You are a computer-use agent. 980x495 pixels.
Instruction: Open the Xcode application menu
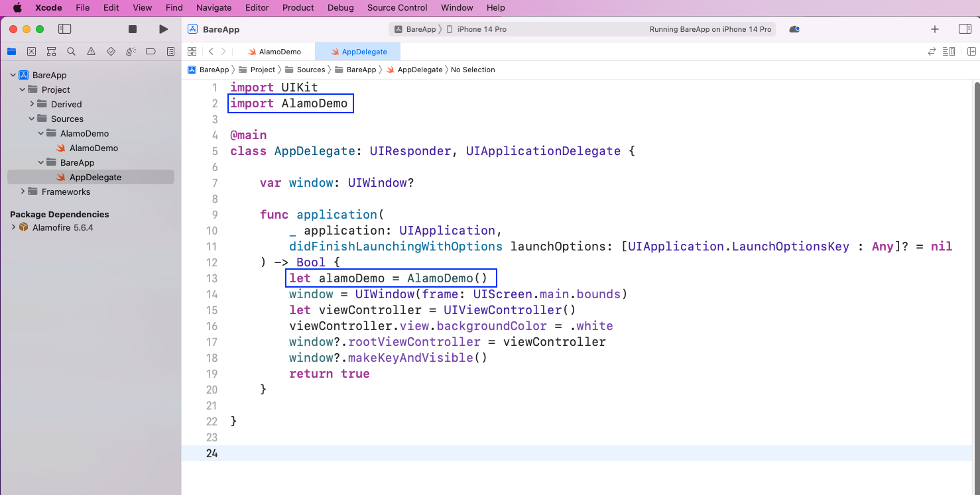click(x=48, y=8)
